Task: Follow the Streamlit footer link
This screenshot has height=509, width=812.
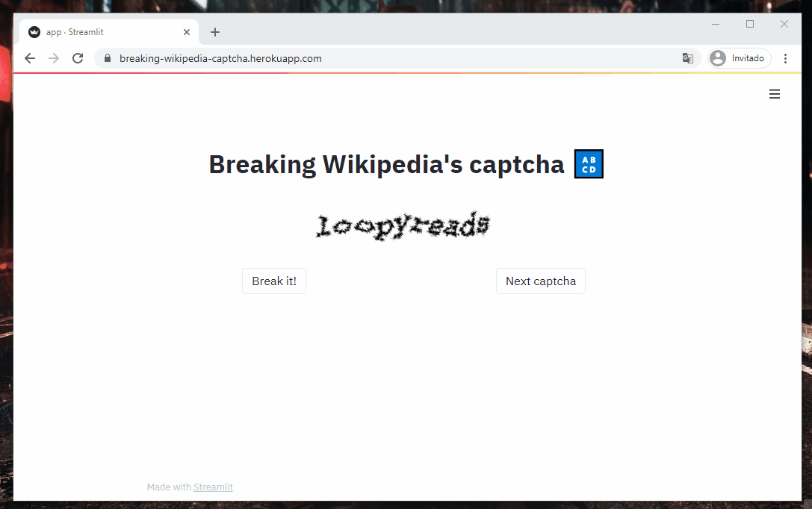Action: click(x=213, y=487)
